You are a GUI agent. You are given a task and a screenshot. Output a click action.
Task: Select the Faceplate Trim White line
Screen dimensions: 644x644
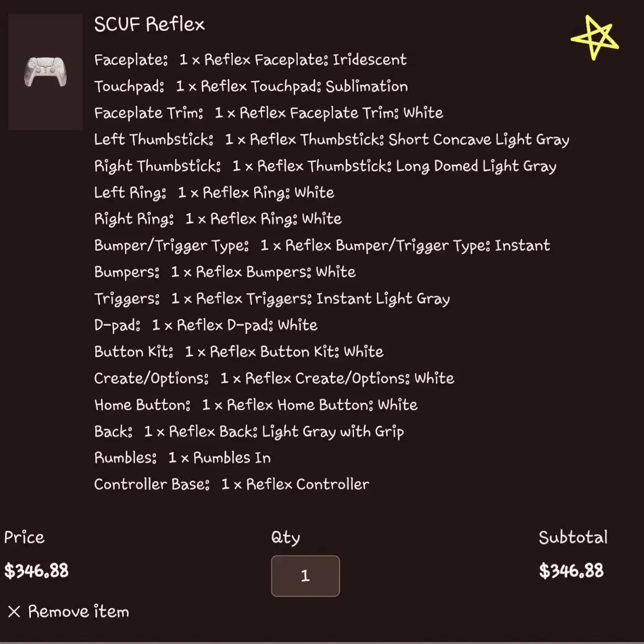pos(269,113)
